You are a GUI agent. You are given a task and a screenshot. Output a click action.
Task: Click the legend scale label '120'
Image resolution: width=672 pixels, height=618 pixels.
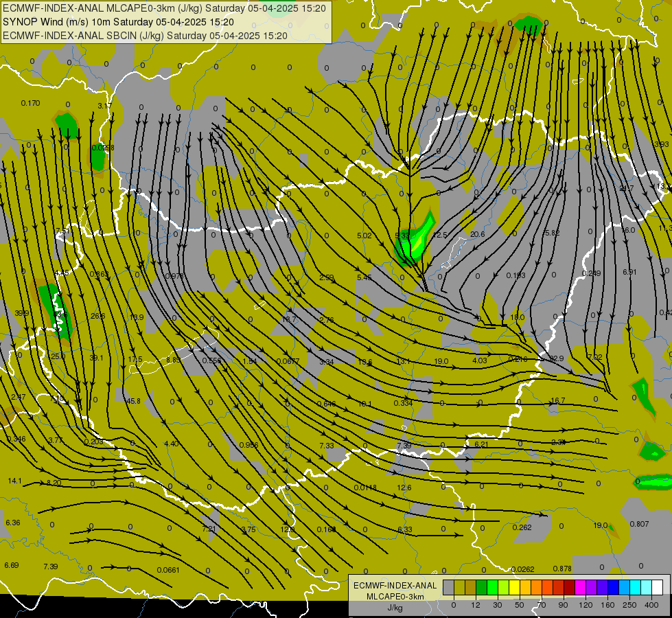coord(586,605)
